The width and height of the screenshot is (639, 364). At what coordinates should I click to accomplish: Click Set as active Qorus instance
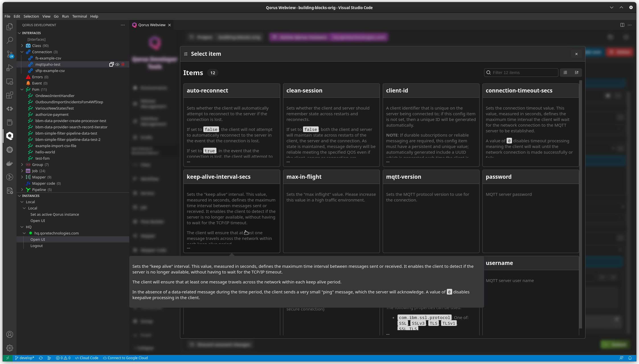[55, 214]
